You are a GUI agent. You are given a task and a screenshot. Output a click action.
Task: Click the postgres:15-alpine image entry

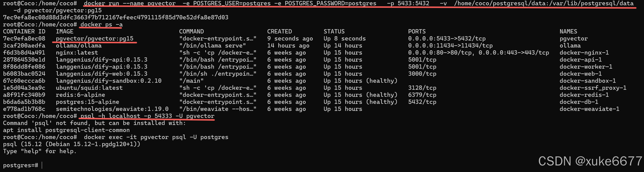88,102
